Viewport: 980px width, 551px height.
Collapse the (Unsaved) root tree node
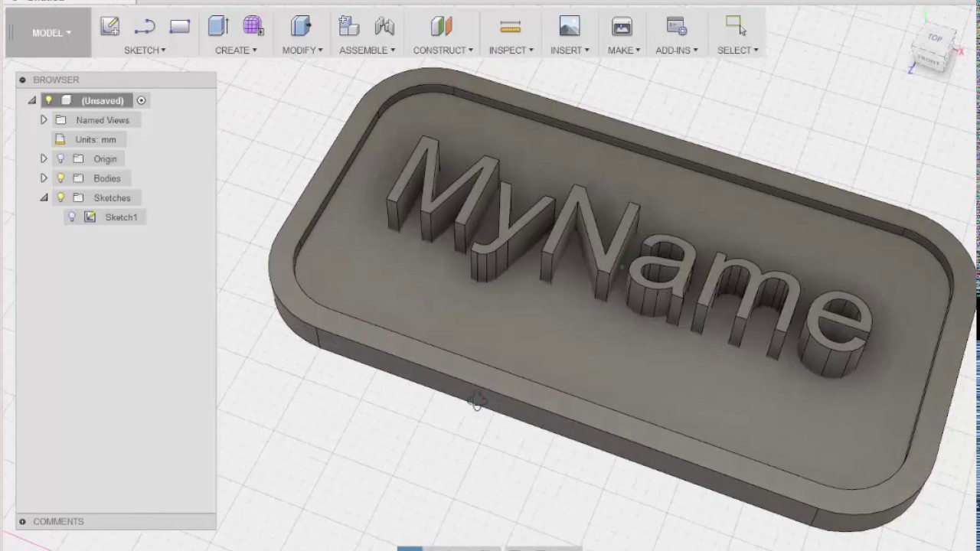(32, 100)
